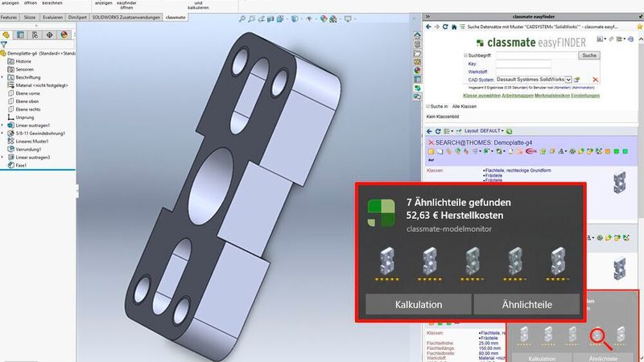Click the Previous View icon in view toolbar

(x=261, y=19)
